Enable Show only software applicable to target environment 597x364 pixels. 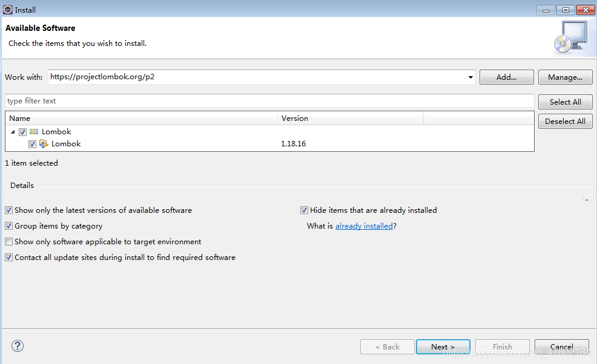pos(8,241)
